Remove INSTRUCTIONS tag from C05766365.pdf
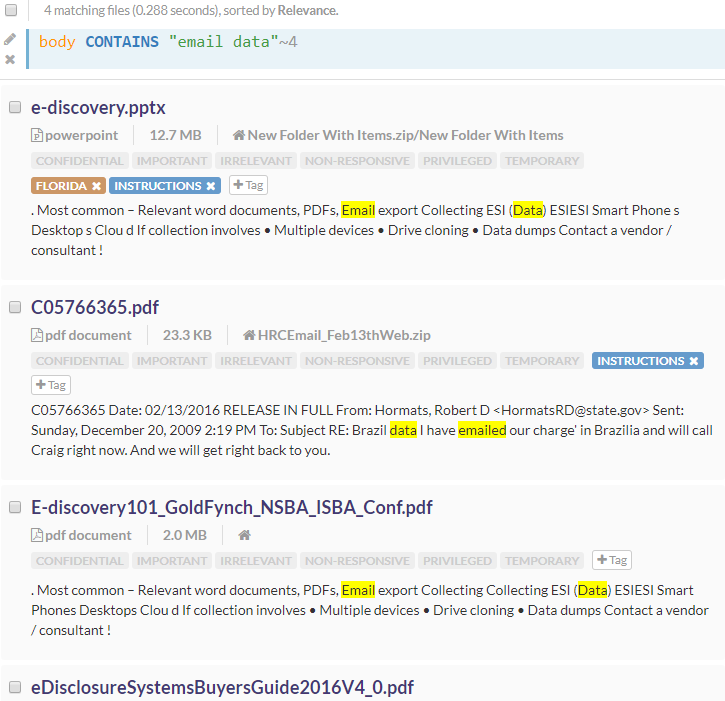Screen dimensions: 725x701 coord(693,361)
